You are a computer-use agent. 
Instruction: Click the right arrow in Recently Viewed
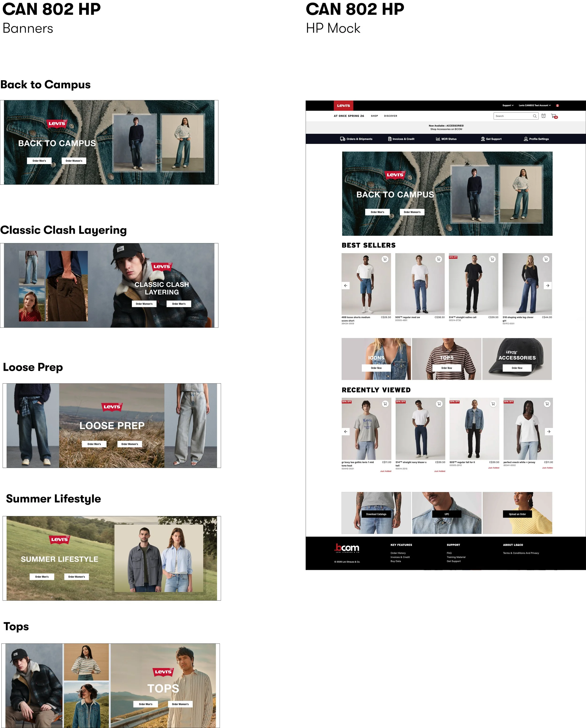coord(549,432)
